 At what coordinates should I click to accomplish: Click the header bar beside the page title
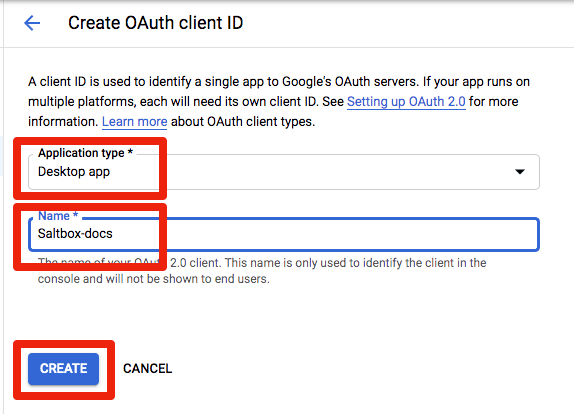point(403,23)
